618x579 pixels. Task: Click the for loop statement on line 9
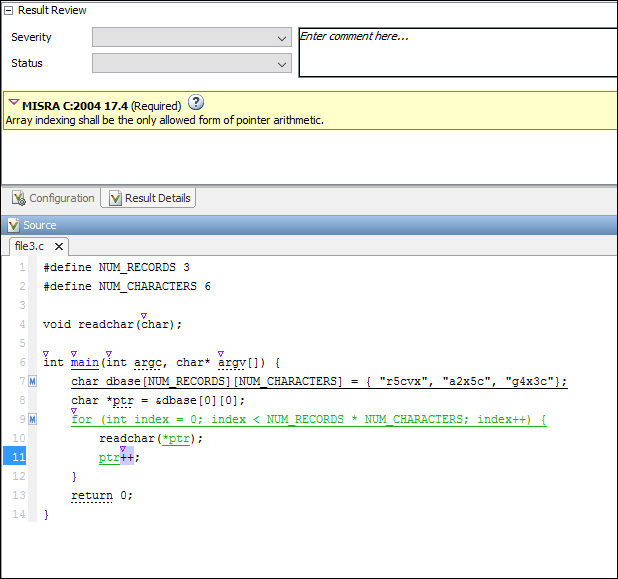click(x=309, y=419)
